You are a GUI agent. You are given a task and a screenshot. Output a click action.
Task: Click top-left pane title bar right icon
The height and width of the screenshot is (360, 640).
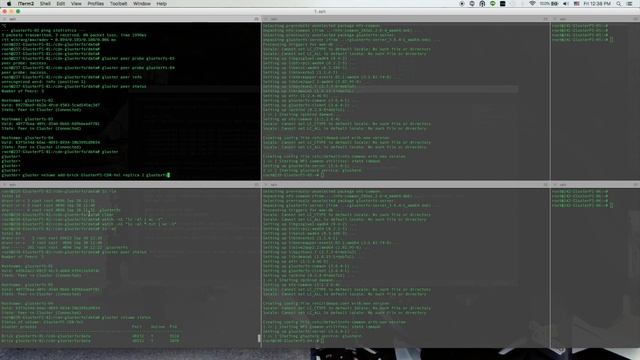point(256,19)
